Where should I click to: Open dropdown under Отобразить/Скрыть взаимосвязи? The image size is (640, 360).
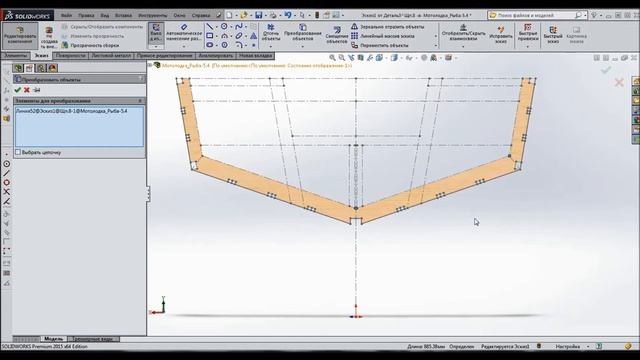(463, 47)
